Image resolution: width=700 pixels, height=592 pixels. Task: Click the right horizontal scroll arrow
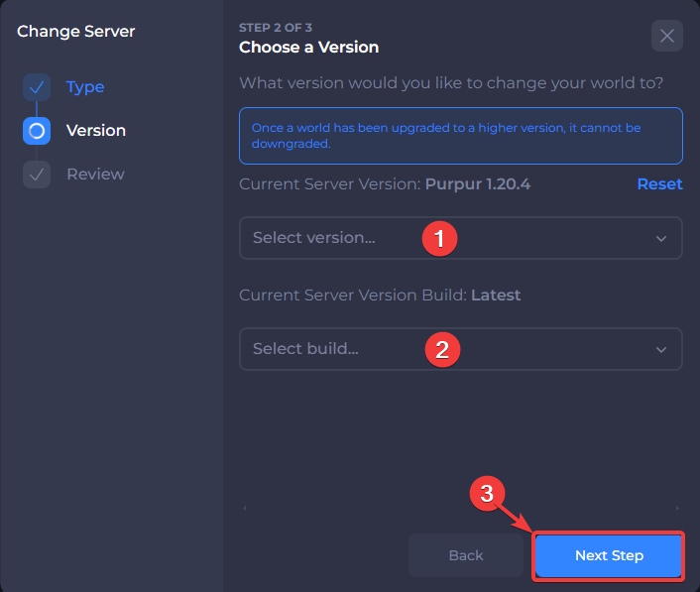[677, 508]
